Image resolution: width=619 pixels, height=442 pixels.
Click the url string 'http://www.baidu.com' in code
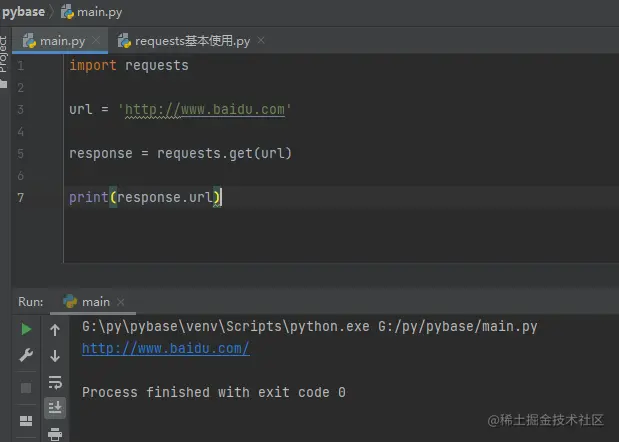(204, 109)
